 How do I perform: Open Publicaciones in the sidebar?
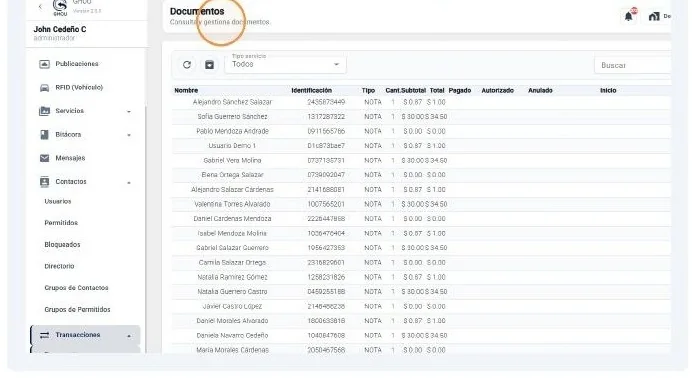tap(77, 64)
